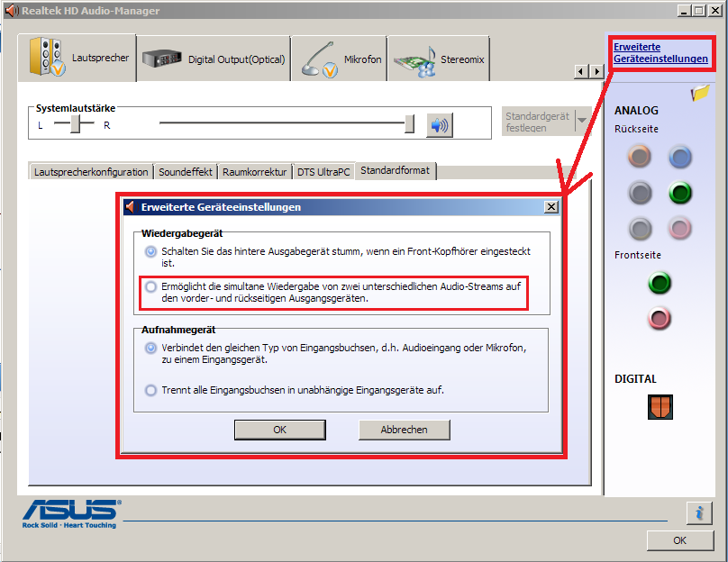Image resolution: width=728 pixels, height=562 pixels.
Task: Open the Raumkorrektur tab
Action: [254, 172]
